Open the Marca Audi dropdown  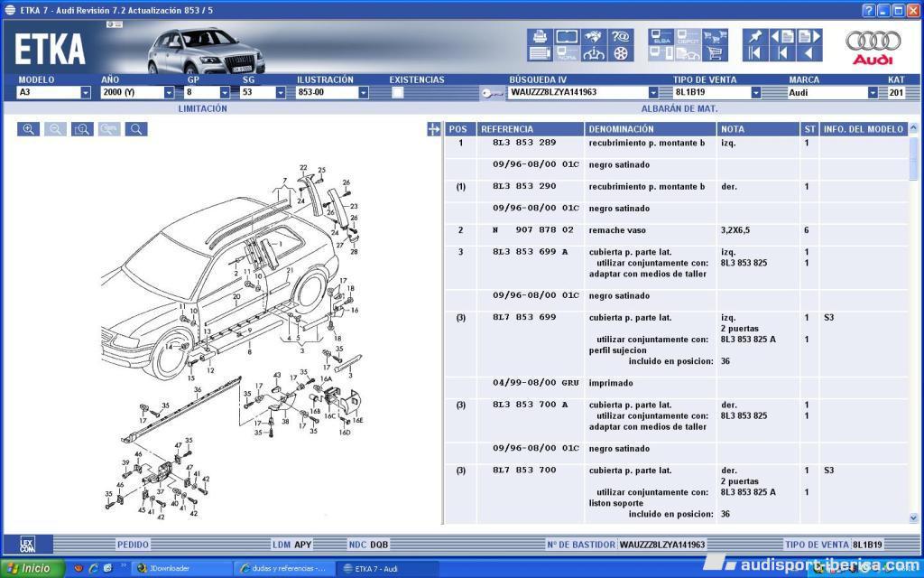873,93
